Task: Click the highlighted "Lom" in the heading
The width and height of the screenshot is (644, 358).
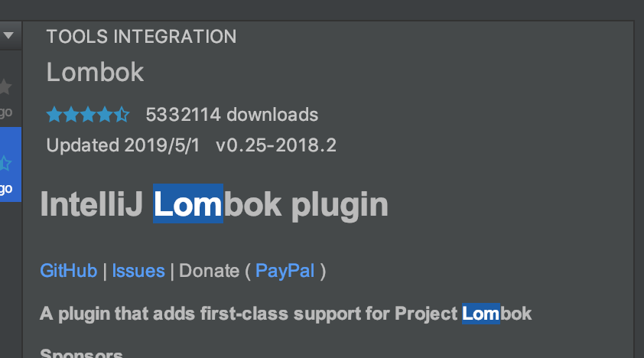Action: pos(187,204)
